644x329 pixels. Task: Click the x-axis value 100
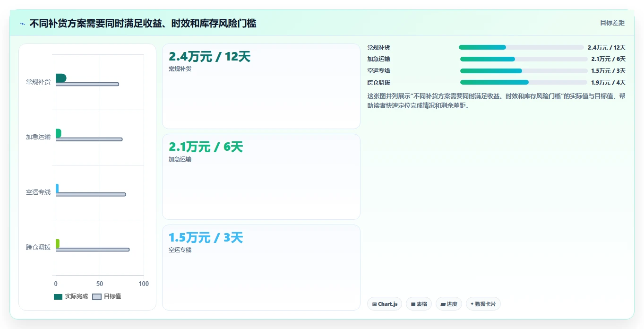[144, 284]
